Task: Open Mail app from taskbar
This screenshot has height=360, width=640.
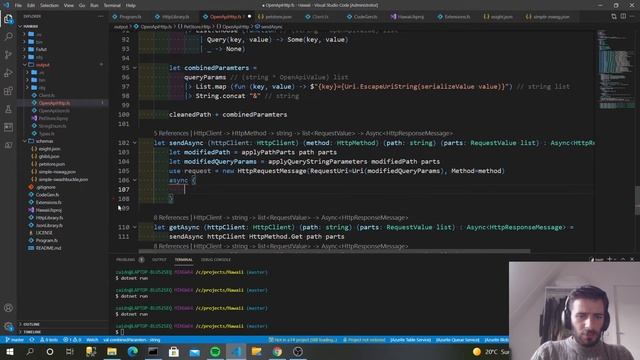Action: pos(195,351)
